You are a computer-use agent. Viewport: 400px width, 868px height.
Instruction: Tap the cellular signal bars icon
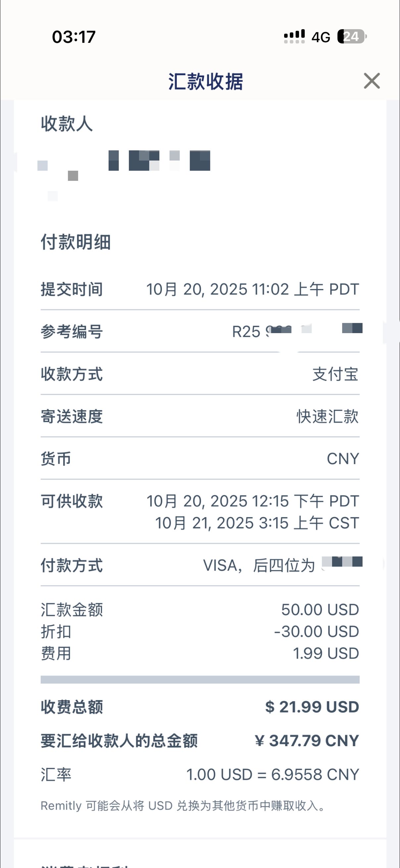point(294,36)
